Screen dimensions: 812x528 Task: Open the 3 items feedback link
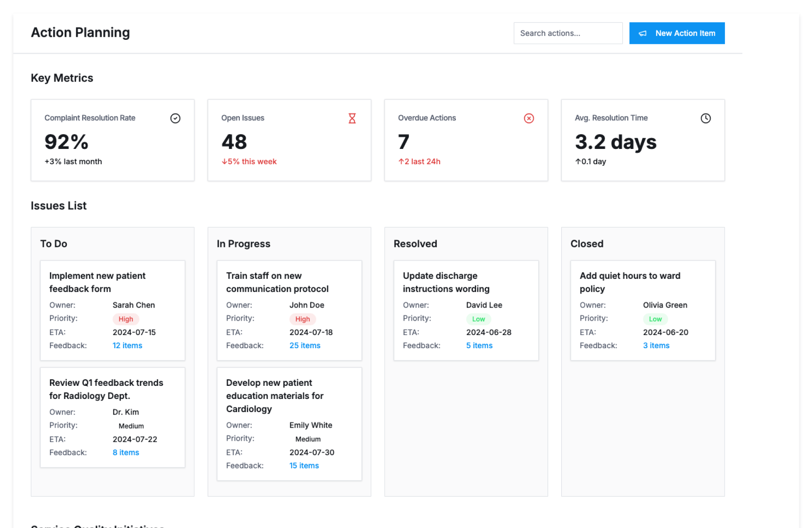pos(656,346)
